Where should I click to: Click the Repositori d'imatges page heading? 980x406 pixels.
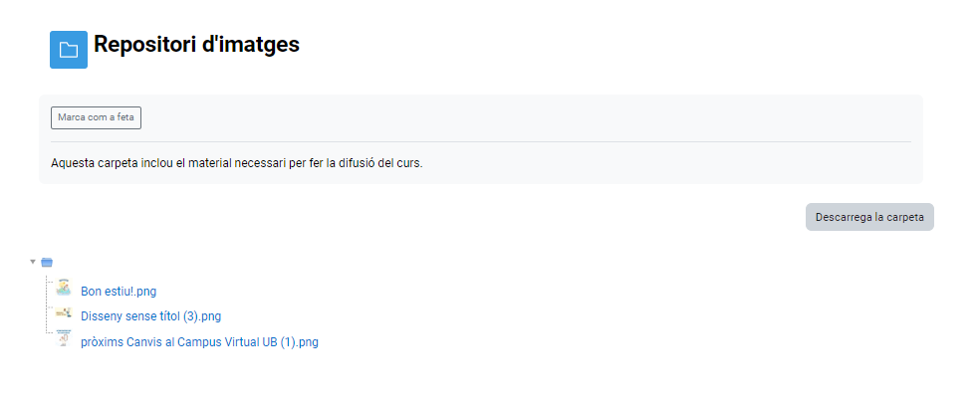click(196, 45)
